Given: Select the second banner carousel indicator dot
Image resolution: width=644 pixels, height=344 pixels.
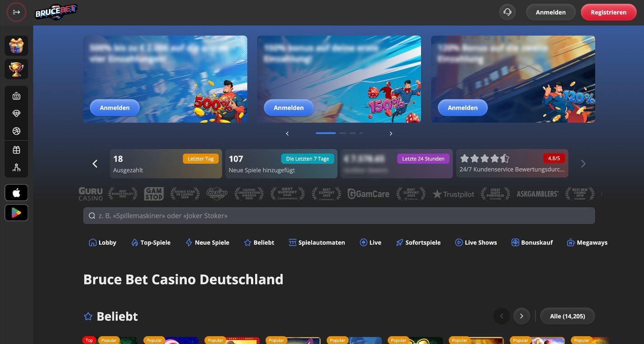Looking at the screenshot, I should coord(342,133).
